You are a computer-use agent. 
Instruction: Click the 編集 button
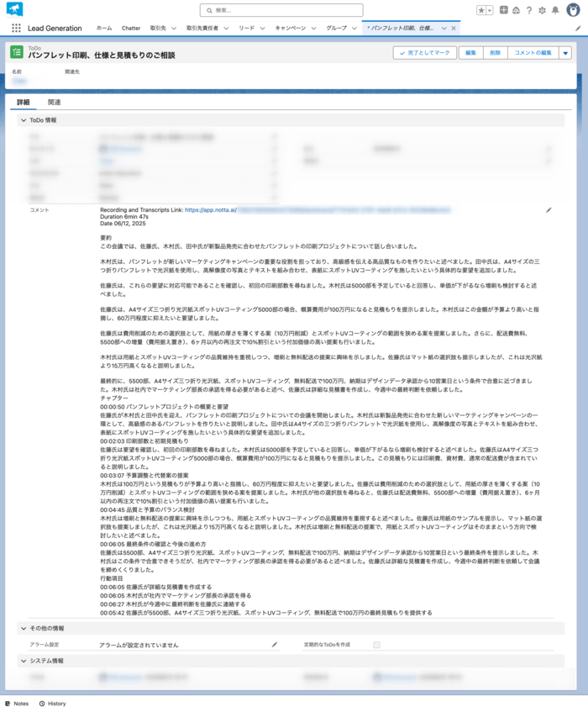point(471,53)
